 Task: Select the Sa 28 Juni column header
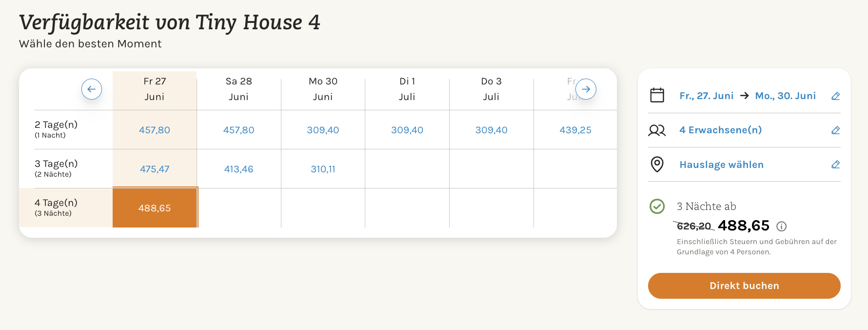tap(238, 89)
